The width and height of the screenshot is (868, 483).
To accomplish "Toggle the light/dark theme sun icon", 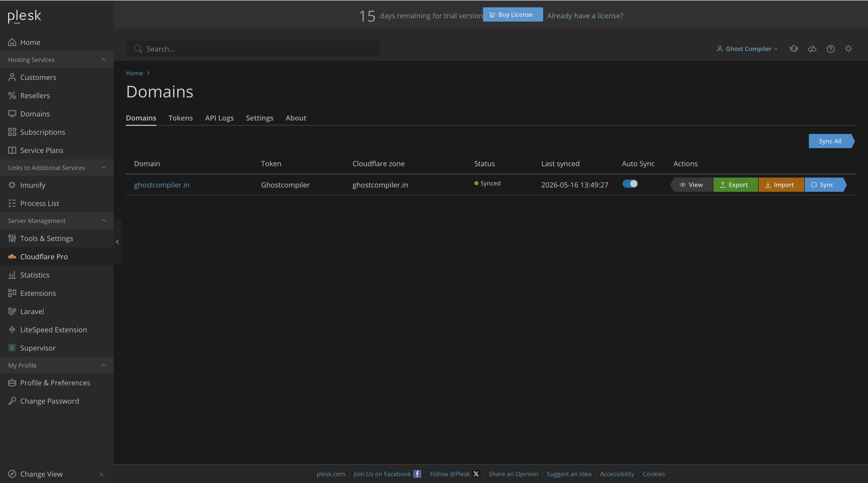I will point(848,49).
